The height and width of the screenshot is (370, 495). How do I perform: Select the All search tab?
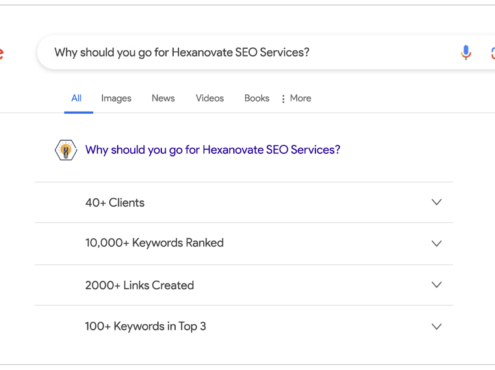pyautogui.click(x=76, y=98)
